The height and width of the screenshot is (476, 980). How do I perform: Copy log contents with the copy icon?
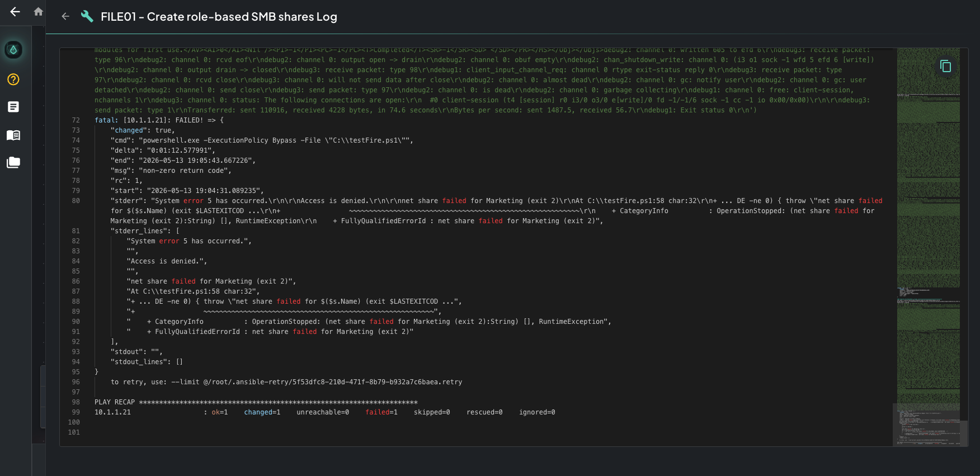(945, 66)
